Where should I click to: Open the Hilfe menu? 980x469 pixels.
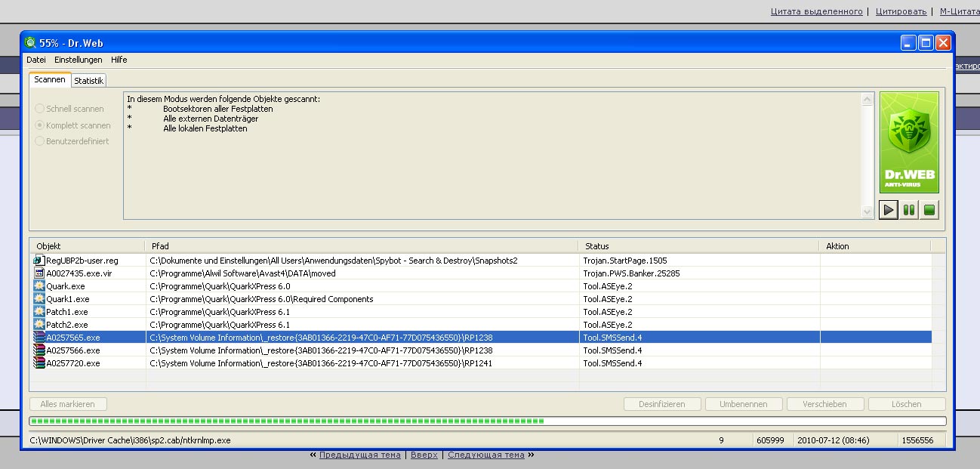pyautogui.click(x=119, y=60)
